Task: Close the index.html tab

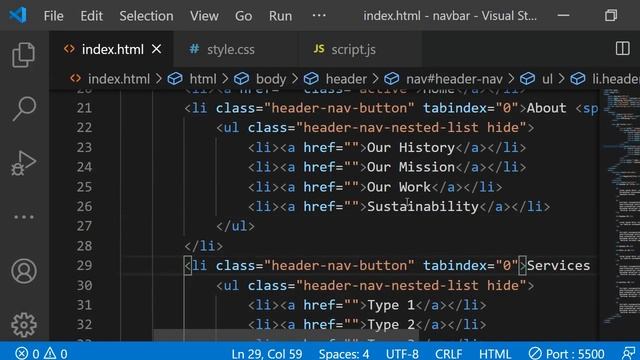Action: (x=156, y=49)
